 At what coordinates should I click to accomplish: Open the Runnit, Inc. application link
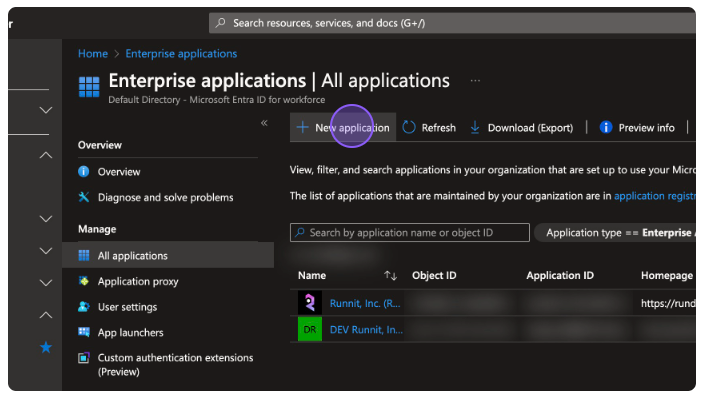point(365,304)
